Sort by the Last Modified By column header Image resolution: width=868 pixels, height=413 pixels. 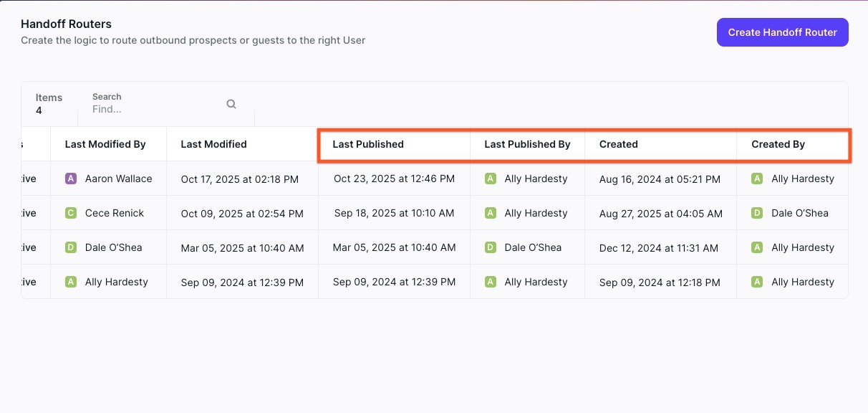[x=105, y=144]
